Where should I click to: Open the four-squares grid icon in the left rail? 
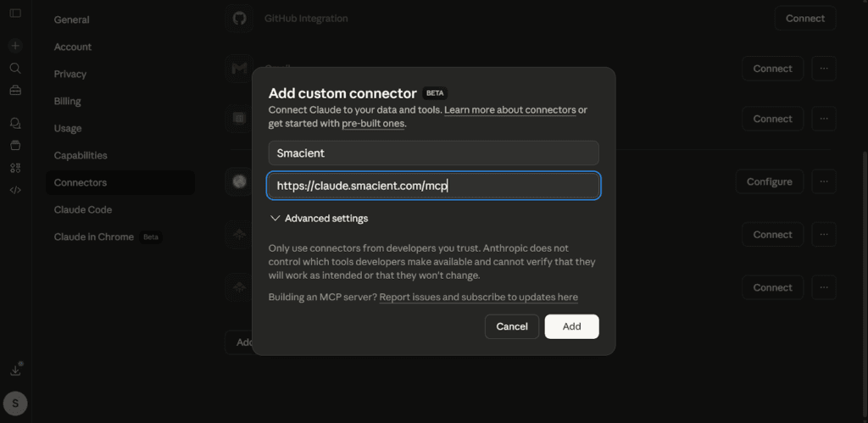pos(15,168)
